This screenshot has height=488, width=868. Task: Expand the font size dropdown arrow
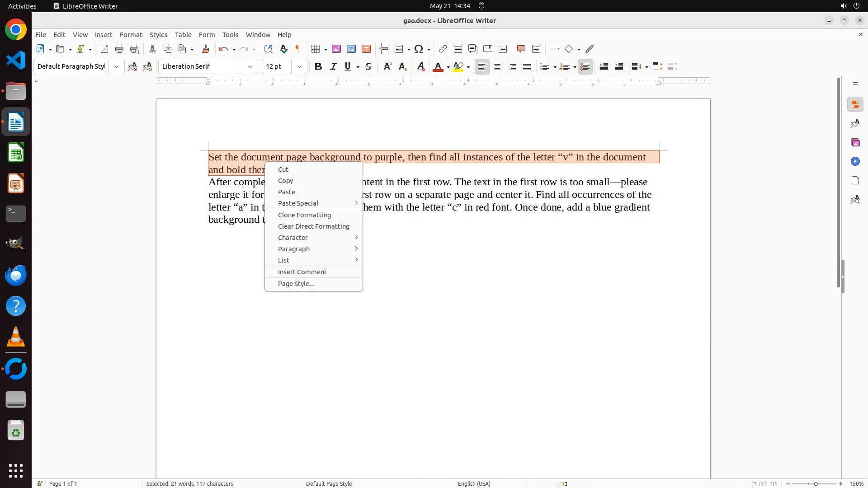point(299,66)
